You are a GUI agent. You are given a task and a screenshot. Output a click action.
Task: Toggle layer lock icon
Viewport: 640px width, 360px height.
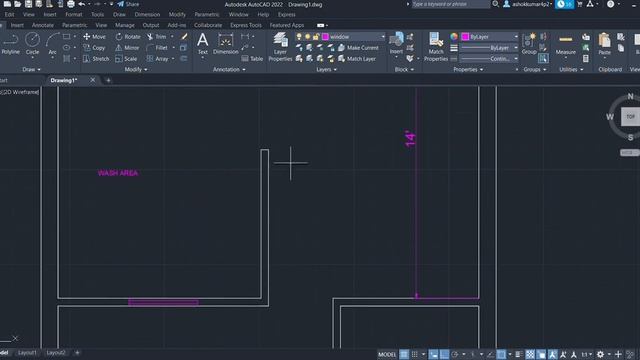(316, 37)
